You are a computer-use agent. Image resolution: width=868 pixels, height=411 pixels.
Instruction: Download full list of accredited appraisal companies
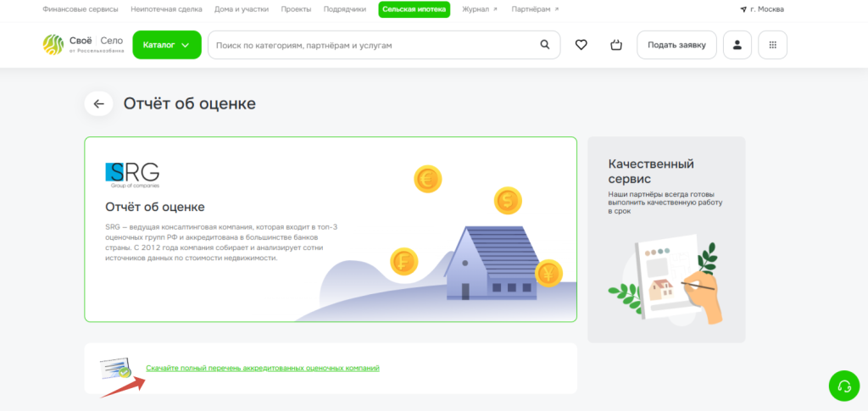tap(262, 369)
